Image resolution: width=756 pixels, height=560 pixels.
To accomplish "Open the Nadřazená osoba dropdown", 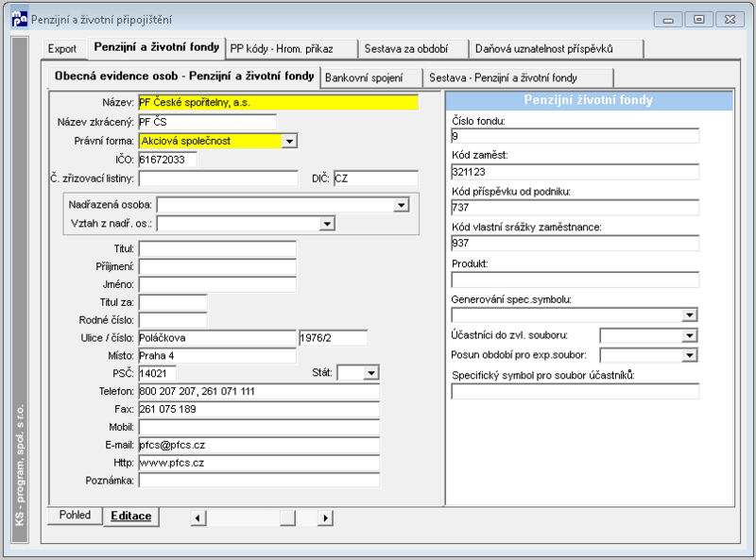I will (401, 205).
